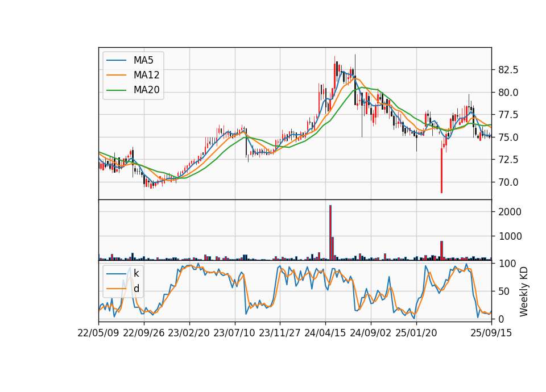This screenshot has width=546, height=392.
Task: Click the 77.5 price axis label
Action: click(508, 115)
